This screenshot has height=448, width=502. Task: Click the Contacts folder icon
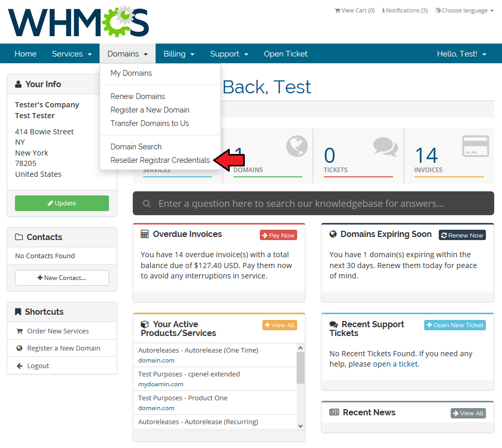click(x=19, y=237)
